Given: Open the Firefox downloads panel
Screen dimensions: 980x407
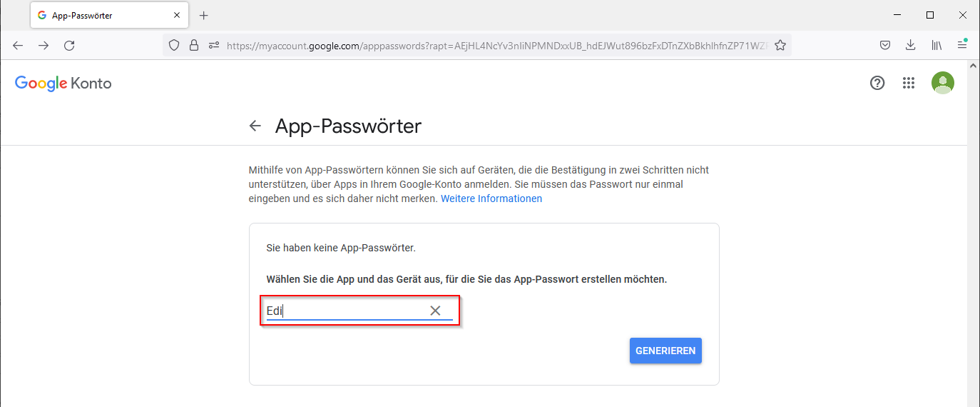Looking at the screenshot, I should point(910,45).
